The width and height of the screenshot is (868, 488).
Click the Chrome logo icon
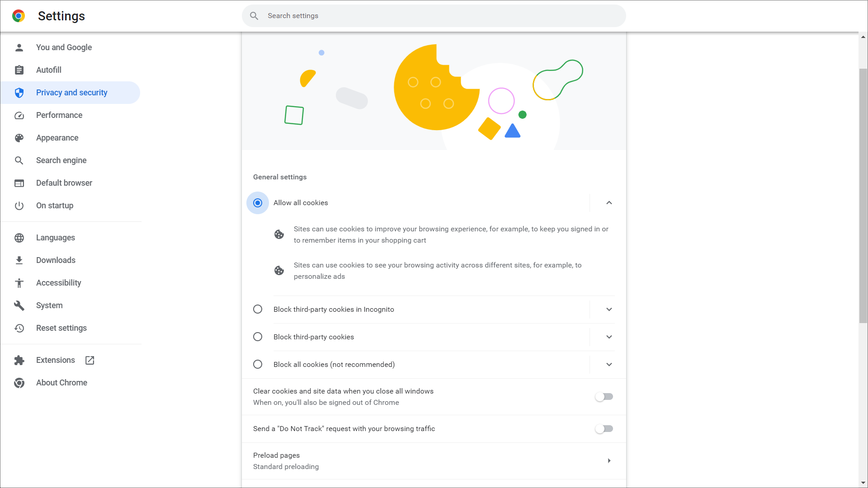pyautogui.click(x=19, y=16)
